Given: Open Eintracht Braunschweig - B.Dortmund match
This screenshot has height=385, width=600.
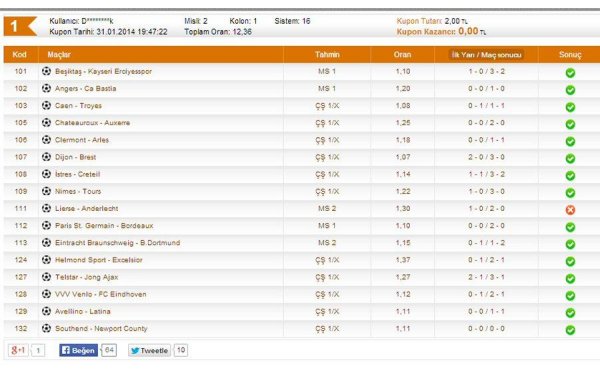Looking at the screenshot, I should [x=117, y=243].
